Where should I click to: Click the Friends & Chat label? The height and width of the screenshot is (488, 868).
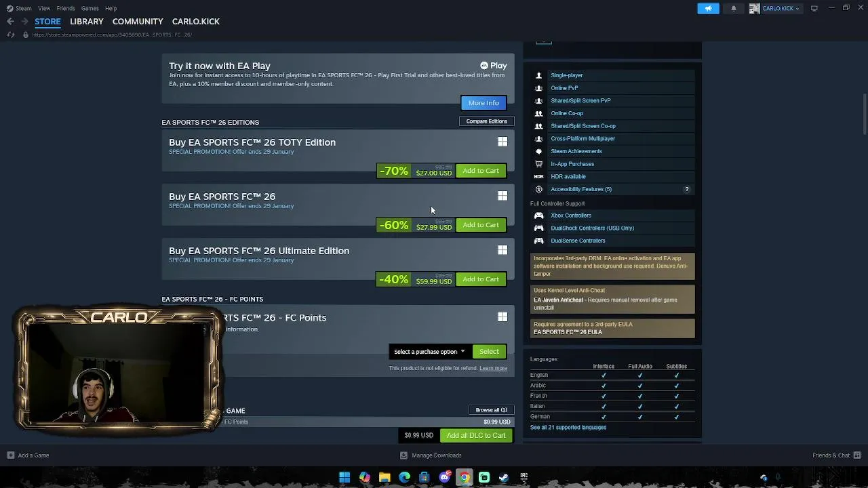pyautogui.click(x=831, y=455)
